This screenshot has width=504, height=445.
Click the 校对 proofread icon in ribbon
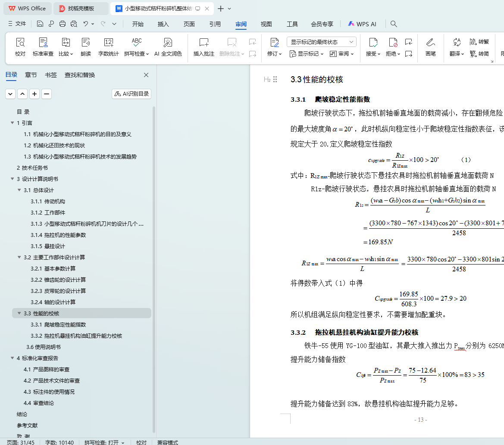(20, 47)
